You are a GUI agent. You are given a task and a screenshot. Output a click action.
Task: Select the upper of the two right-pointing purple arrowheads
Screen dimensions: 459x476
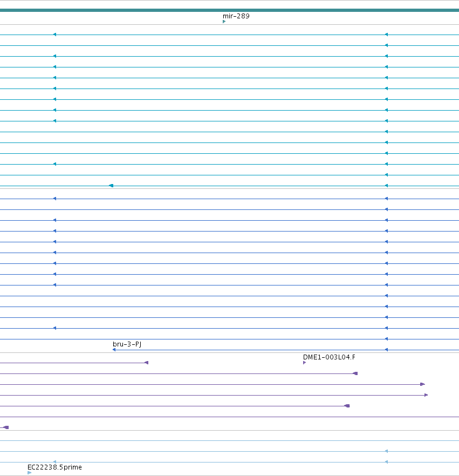tap(422, 384)
